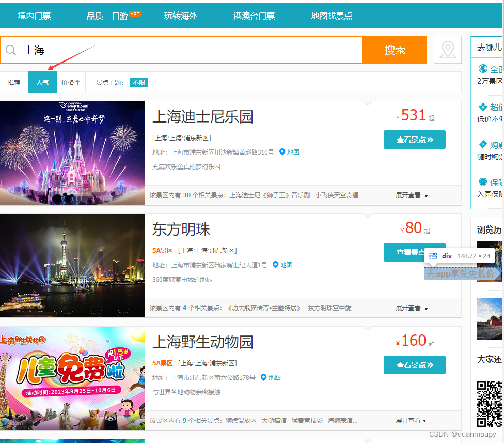Open the 东方明珠 night skyline thumbnail
This screenshot has height=443, width=504.
coord(72,265)
